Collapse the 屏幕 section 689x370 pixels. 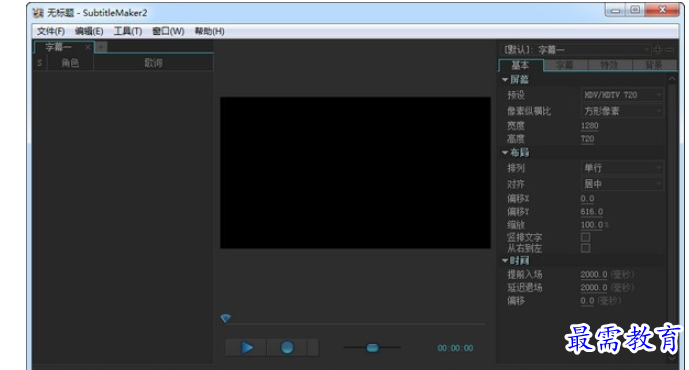point(505,80)
